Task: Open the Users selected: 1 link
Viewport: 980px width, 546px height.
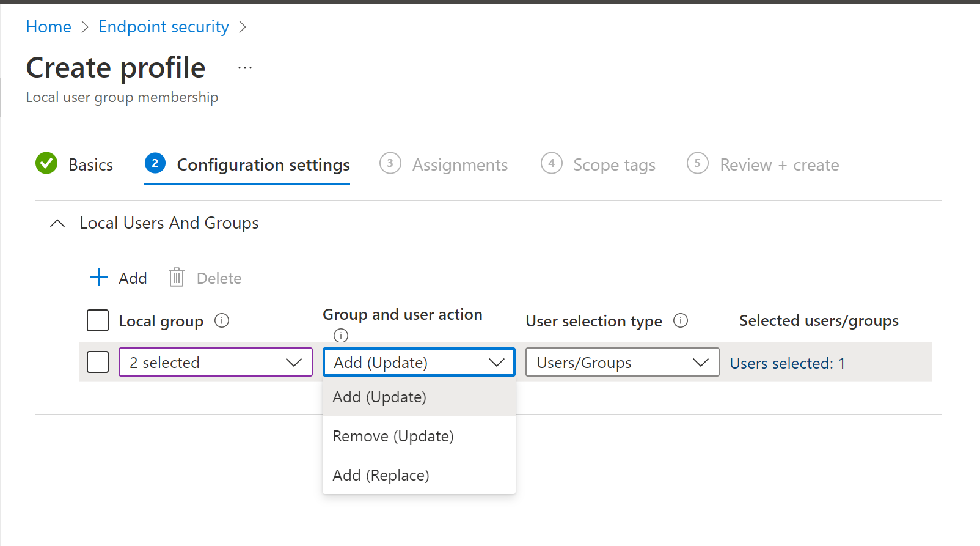Action: (787, 363)
